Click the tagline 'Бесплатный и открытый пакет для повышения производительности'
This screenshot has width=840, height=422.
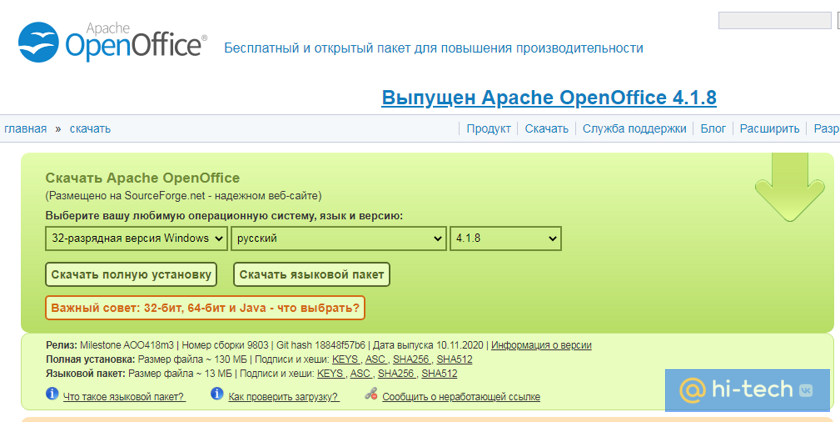coord(433,48)
